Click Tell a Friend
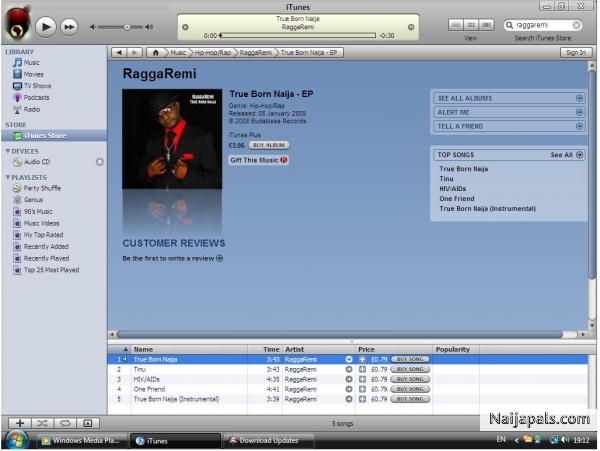Image resolution: width=600 pixels, height=451 pixels. pyautogui.click(x=509, y=126)
